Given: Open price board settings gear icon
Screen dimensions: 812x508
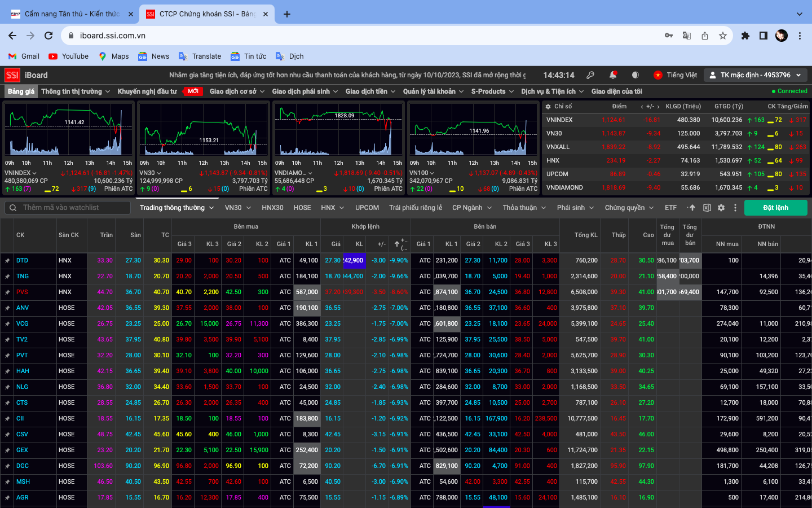Looking at the screenshot, I should tap(721, 208).
